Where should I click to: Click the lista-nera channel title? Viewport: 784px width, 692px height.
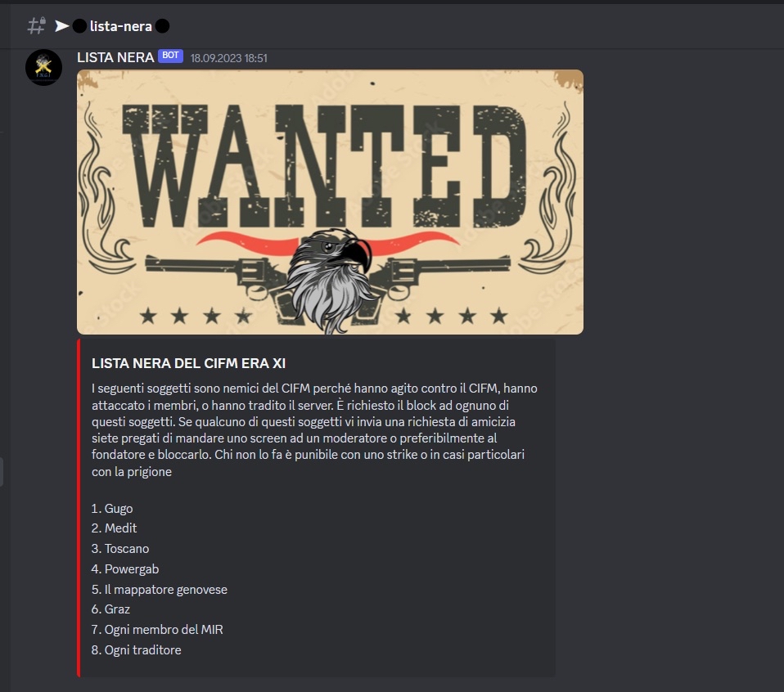(121, 26)
